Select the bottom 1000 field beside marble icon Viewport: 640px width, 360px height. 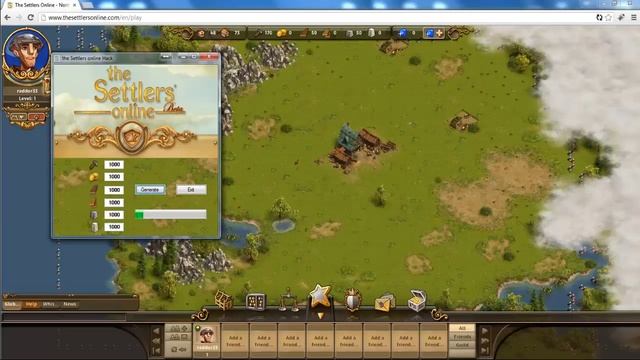pos(114,227)
